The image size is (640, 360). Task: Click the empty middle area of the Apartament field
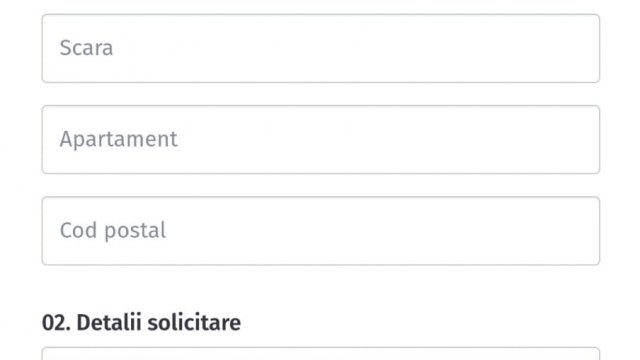coord(321,140)
